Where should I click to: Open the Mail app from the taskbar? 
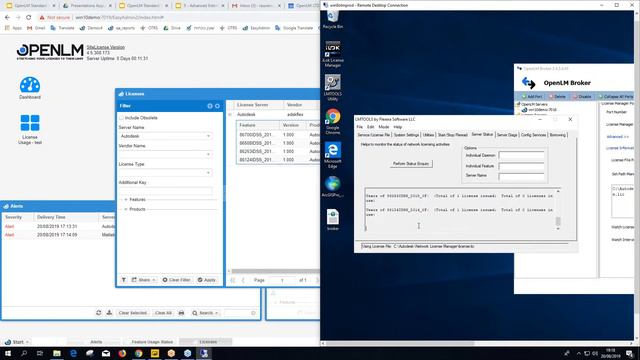point(106,353)
